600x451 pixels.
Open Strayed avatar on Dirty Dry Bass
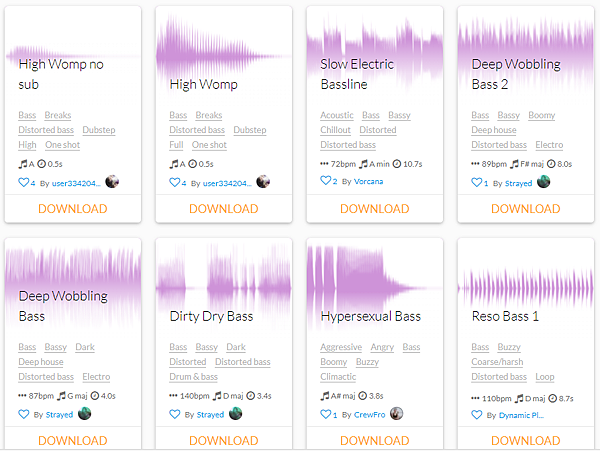coord(236,414)
